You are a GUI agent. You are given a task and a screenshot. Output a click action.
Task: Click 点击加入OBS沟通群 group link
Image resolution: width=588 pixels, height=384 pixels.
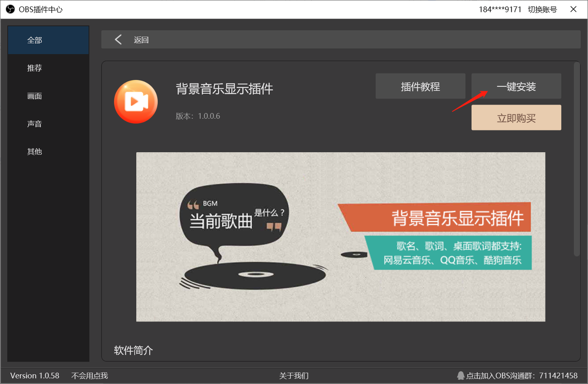(522, 376)
